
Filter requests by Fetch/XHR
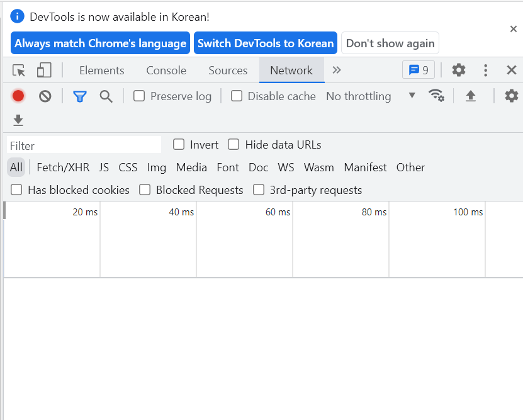pyautogui.click(x=63, y=167)
